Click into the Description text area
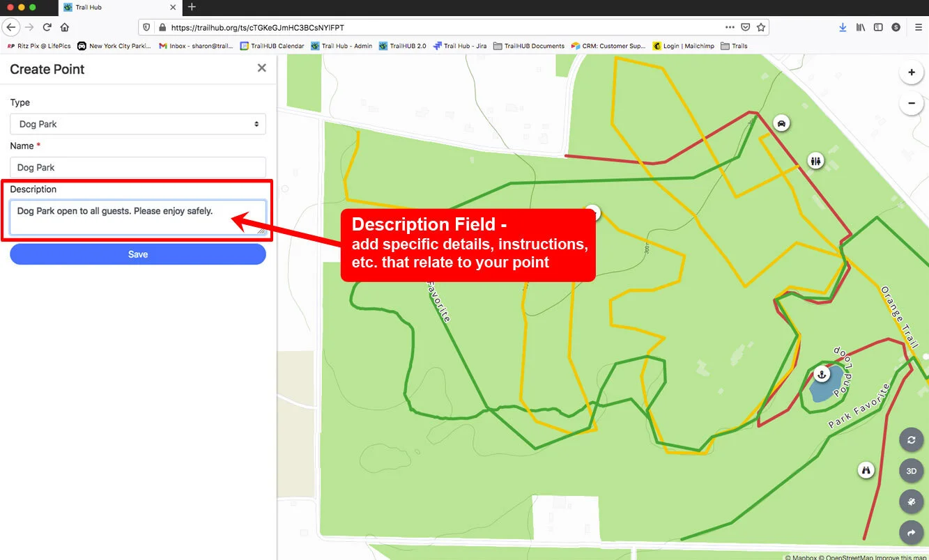 coord(138,217)
